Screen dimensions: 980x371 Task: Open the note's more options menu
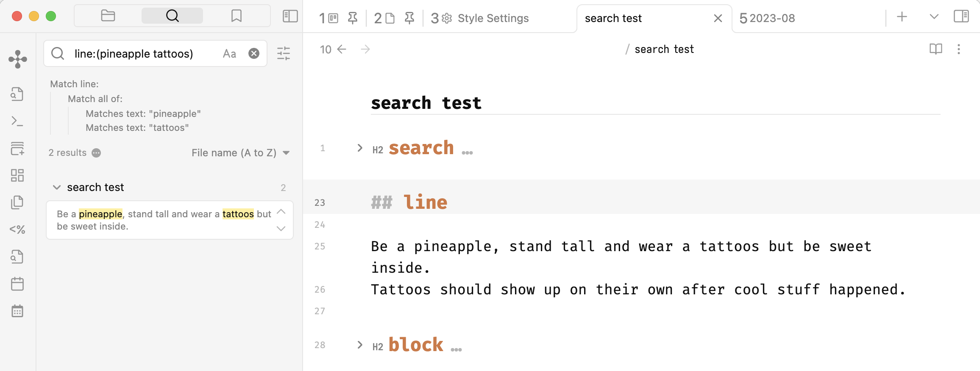958,49
